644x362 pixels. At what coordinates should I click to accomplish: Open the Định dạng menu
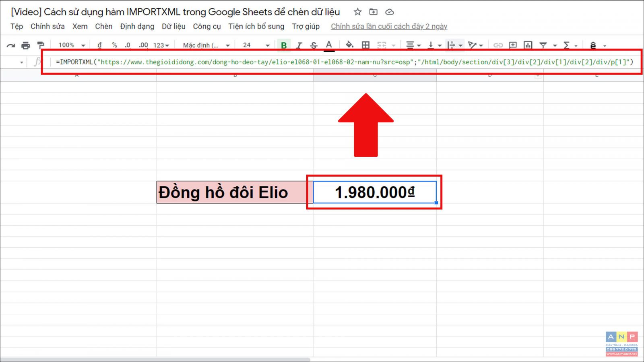[x=137, y=27]
